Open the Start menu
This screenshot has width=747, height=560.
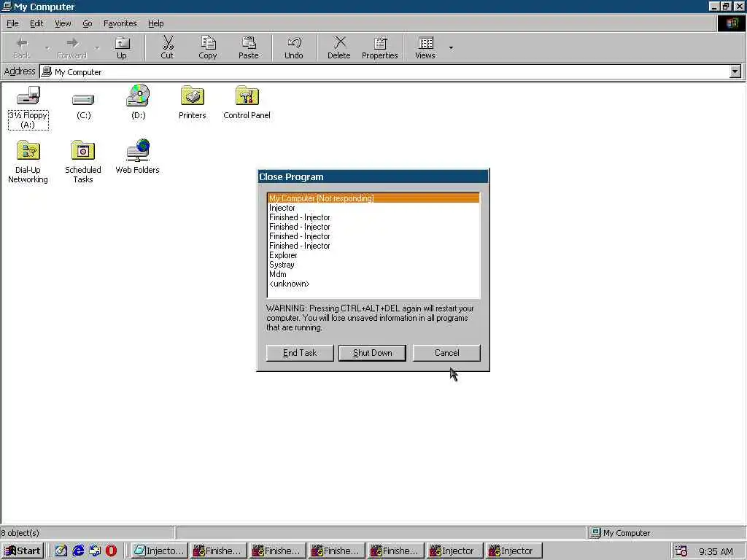coord(23,551)
